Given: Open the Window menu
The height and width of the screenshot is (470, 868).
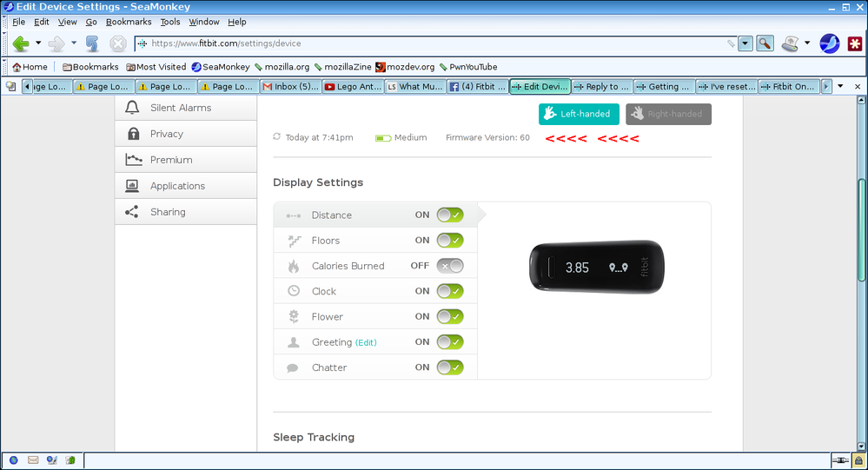Looking at the screenshot, I should 203,22.
